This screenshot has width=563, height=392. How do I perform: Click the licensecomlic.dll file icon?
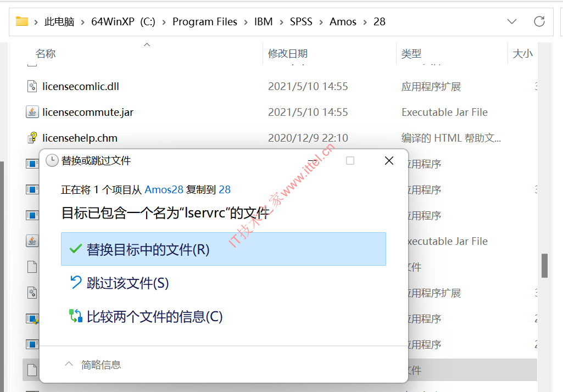32,87
